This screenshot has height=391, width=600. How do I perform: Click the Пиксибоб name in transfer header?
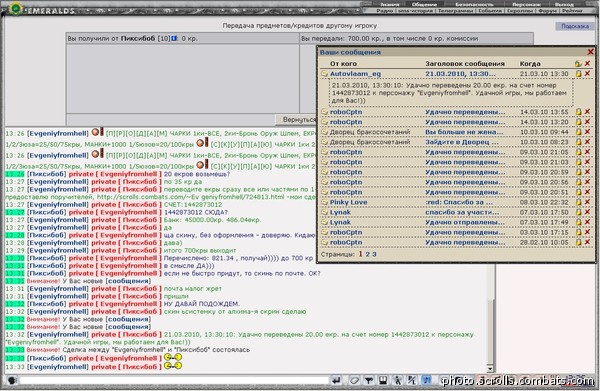coord(138,38)
